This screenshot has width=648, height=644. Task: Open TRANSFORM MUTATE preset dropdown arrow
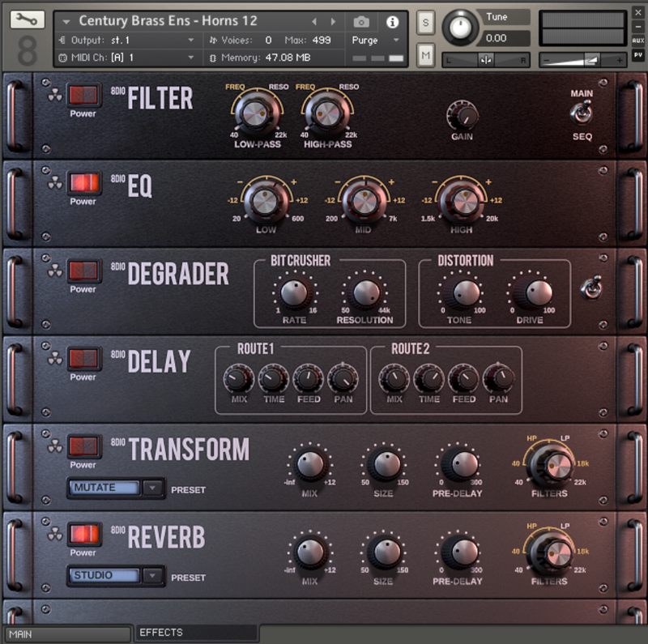pyautogui.click(x=152, y=488)
